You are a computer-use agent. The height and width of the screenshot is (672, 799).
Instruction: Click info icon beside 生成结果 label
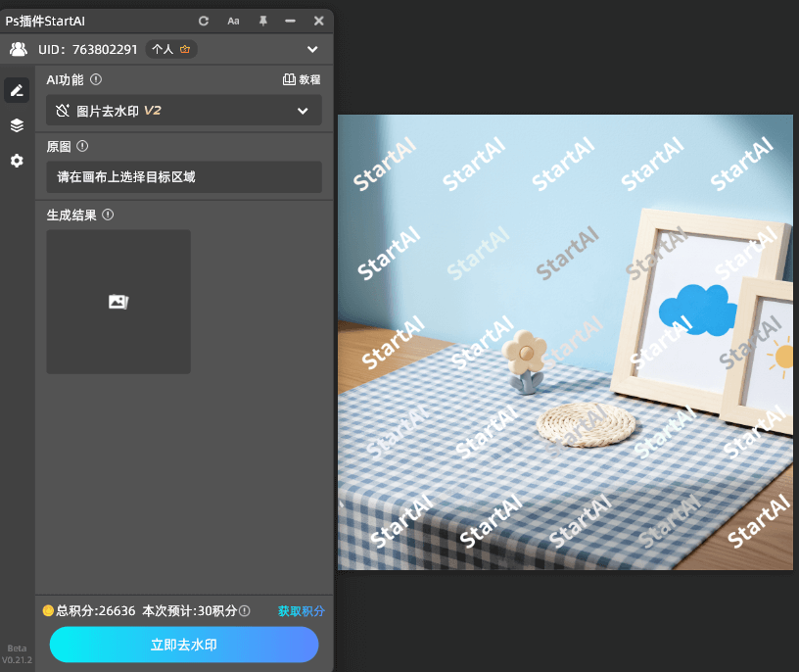coord(108,215)
